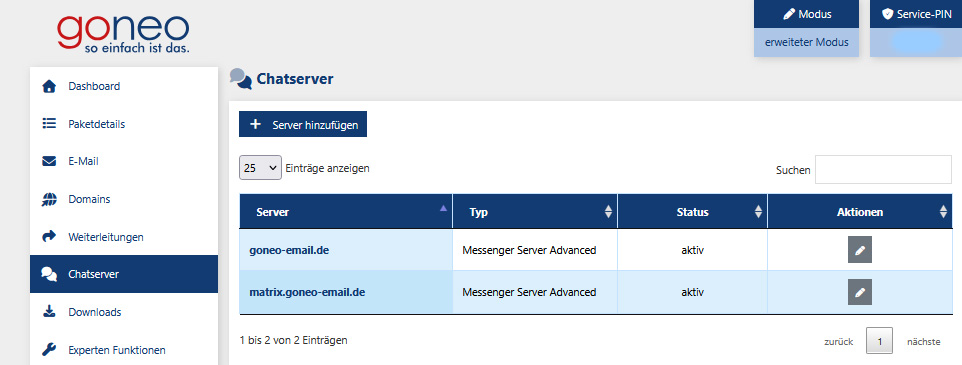This screenshot has height=365, width=962.
Task: Select page 1 pagination button
Action: point(879,341)
